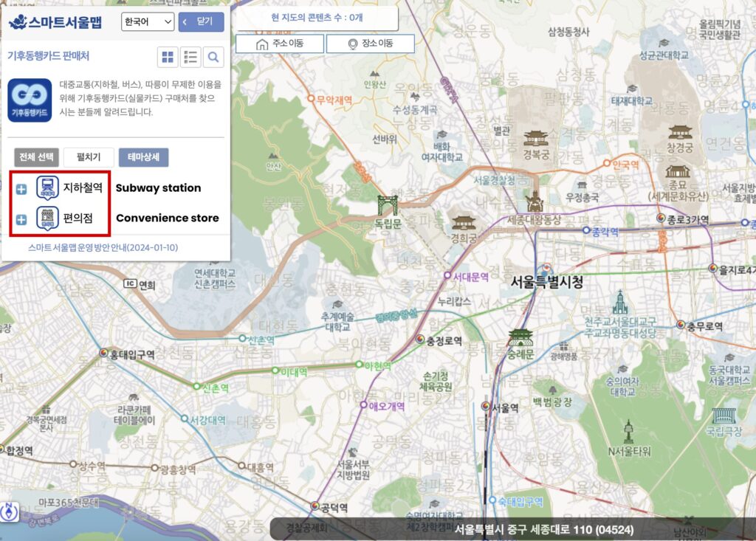
Task: Click the 명동대성당 cathedral icon
Action: click(x=620, y=303)
